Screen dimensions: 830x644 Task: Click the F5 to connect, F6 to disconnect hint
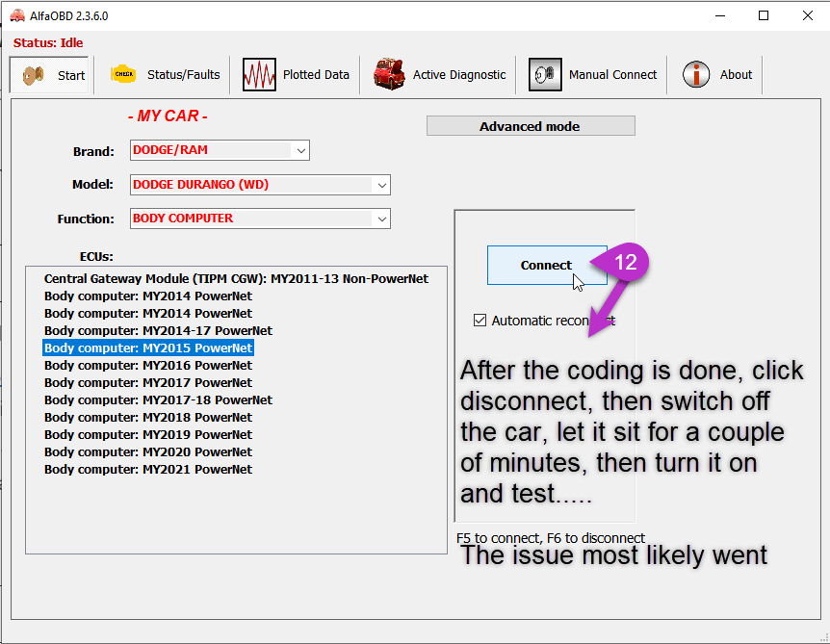point(551,538)
